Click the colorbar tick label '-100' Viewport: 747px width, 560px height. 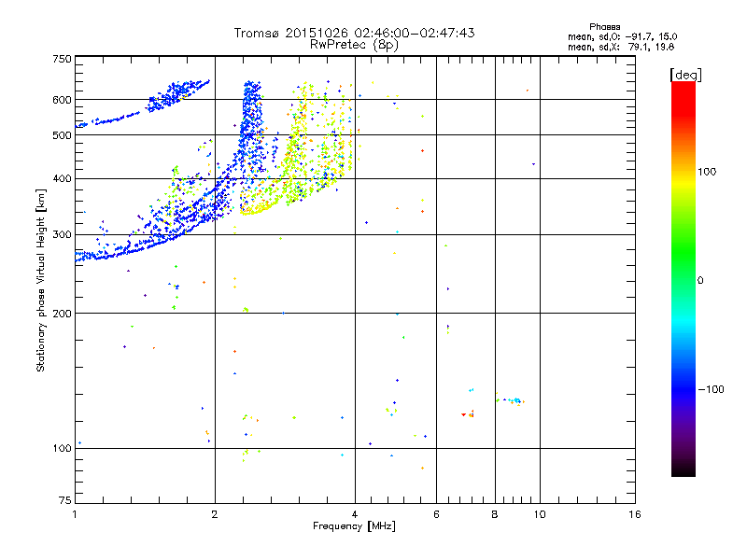tap(711, 389)
